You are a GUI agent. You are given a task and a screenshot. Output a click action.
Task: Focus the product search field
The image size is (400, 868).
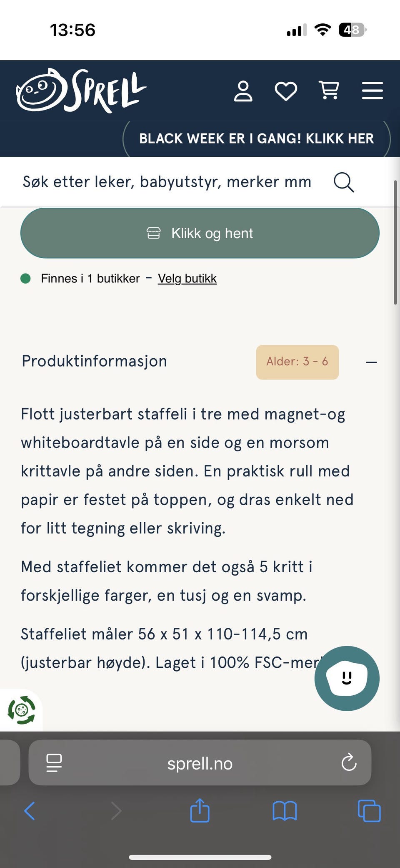click(x=167, y=182)
